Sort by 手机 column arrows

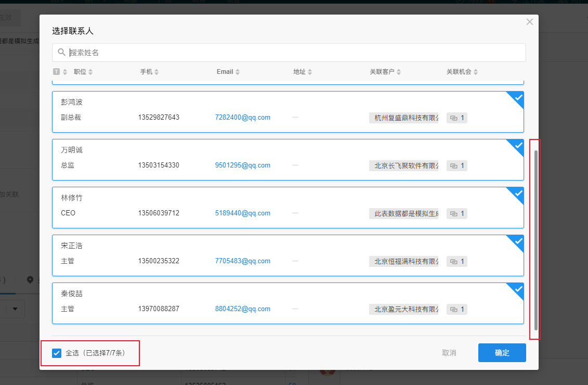point(156,72)
